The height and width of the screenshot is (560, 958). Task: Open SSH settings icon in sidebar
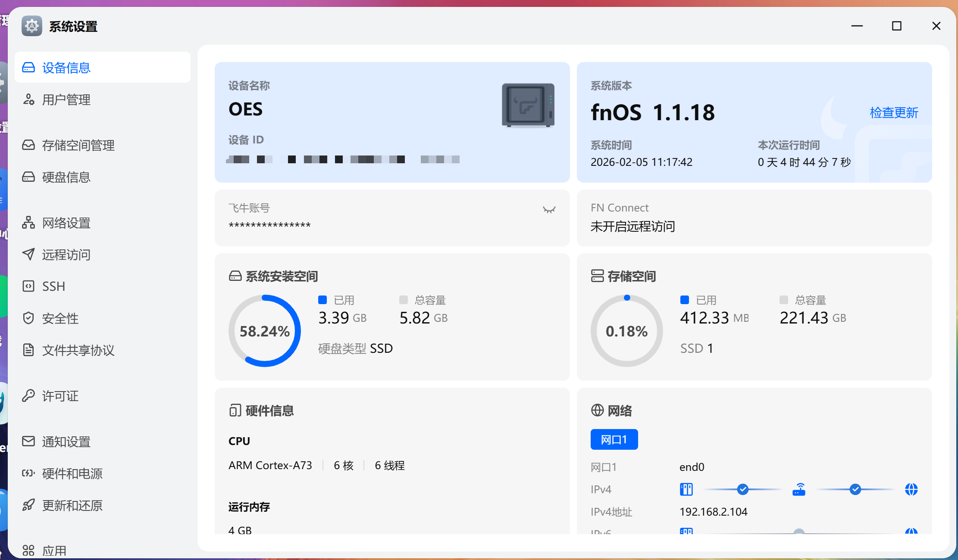(x=28, y=286)
